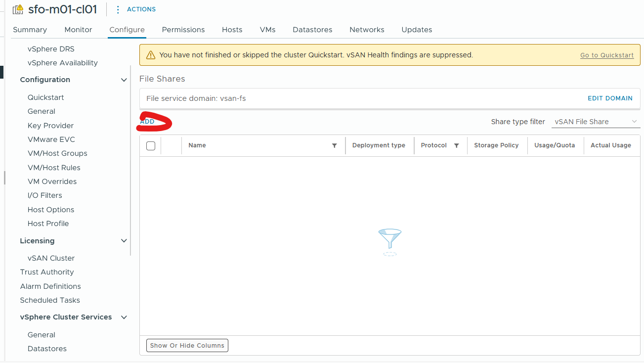The height and width of the screenshot is (363, 644).
Task: Select vSphere DRS in sidebar
Action: pos(51,49)
